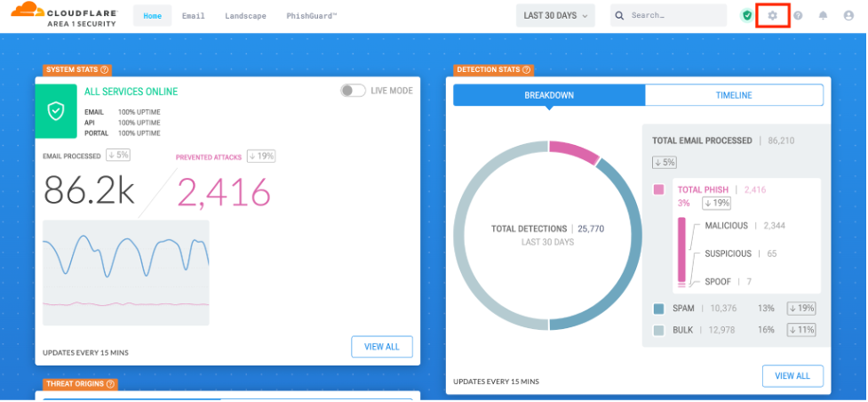Click the Threat Origins help icon
Image resolution: width=868 pixels, height=402 pixels.
(x=111, y=384)
